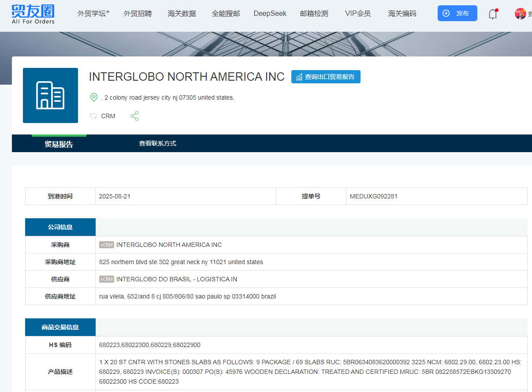The height and width of the screenshot is (392, 532).
Task: Click 查询出口贸易报告 button
Action: pyautogui.click(x=326, y=77)
